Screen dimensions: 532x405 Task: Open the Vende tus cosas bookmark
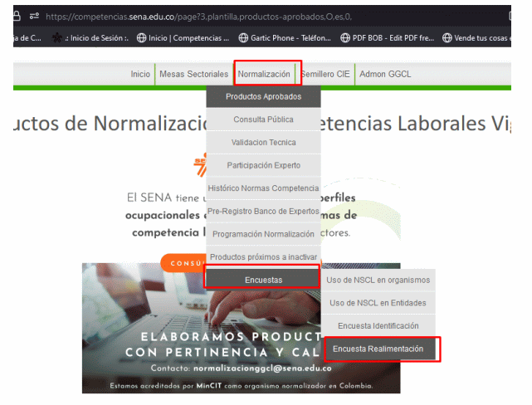click(485, 37)
